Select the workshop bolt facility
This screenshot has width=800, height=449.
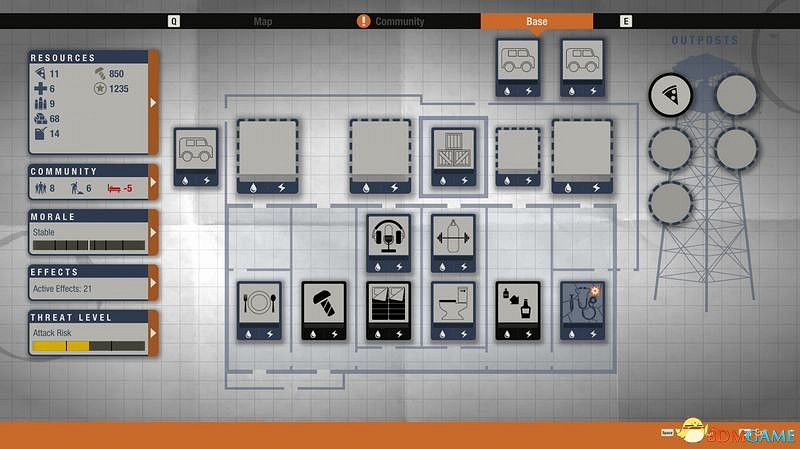coord(324,304)
